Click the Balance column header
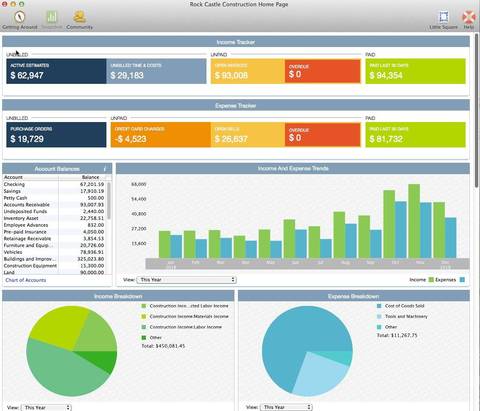This screenshot has width=480, height=411. pyautogui.click(x=82, y=177)
